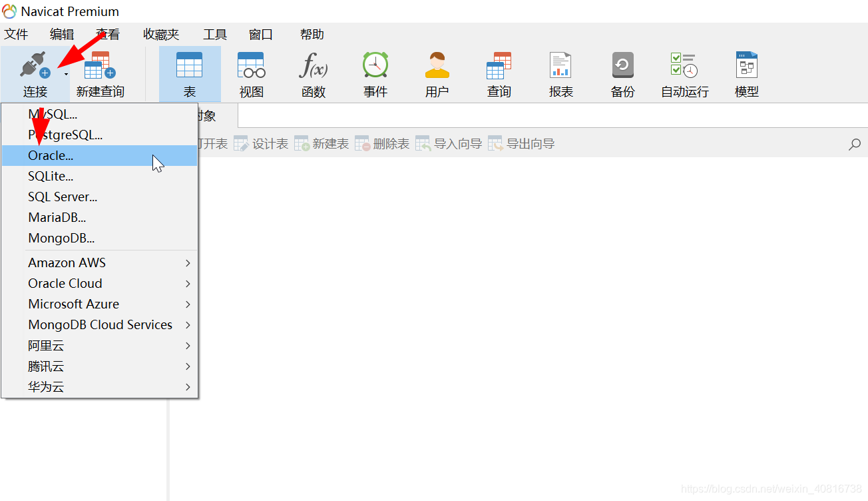Open the File (文件) menu

coord(16,35)
